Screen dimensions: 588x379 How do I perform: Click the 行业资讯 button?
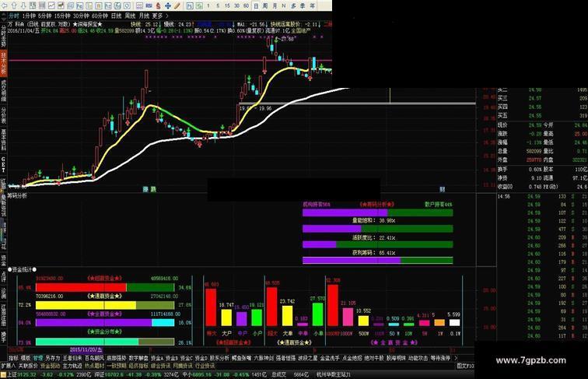pyautogui.click(x=205, y=366)
